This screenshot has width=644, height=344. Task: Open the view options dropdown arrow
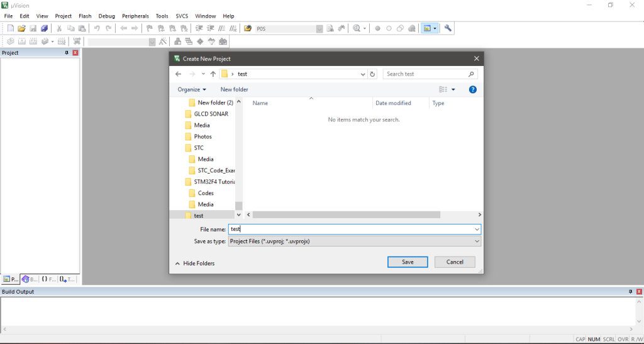(453, 89)
